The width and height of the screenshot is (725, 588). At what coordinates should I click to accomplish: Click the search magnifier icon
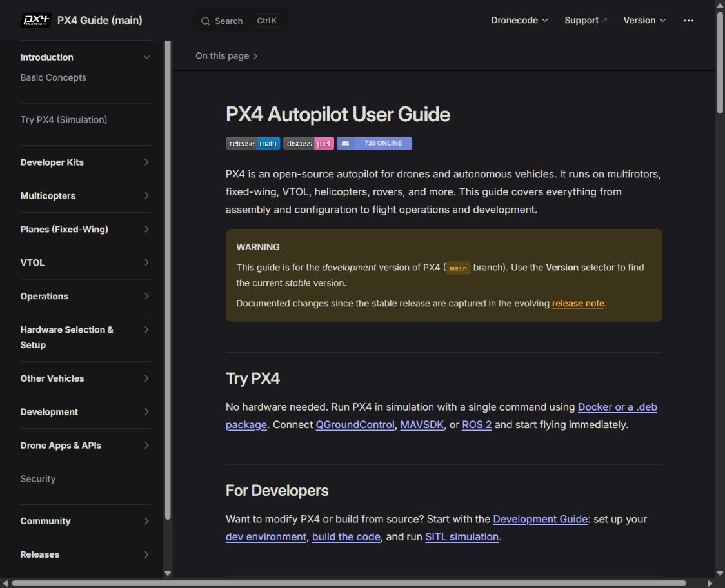205,21
